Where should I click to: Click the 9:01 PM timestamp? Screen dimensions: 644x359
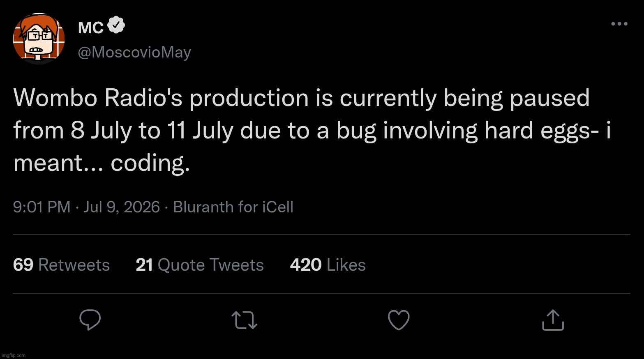tap(42, 207)
